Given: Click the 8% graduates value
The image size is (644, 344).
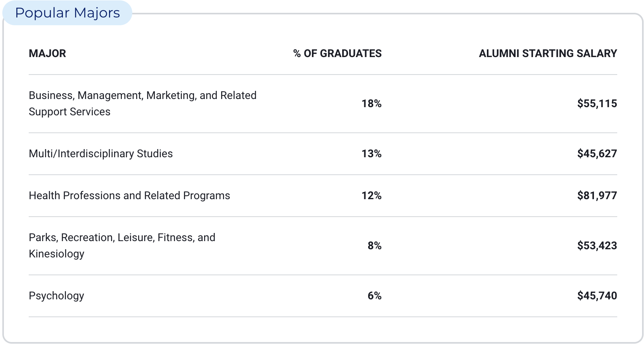Looking at the screenshot, I should (374, 246).
